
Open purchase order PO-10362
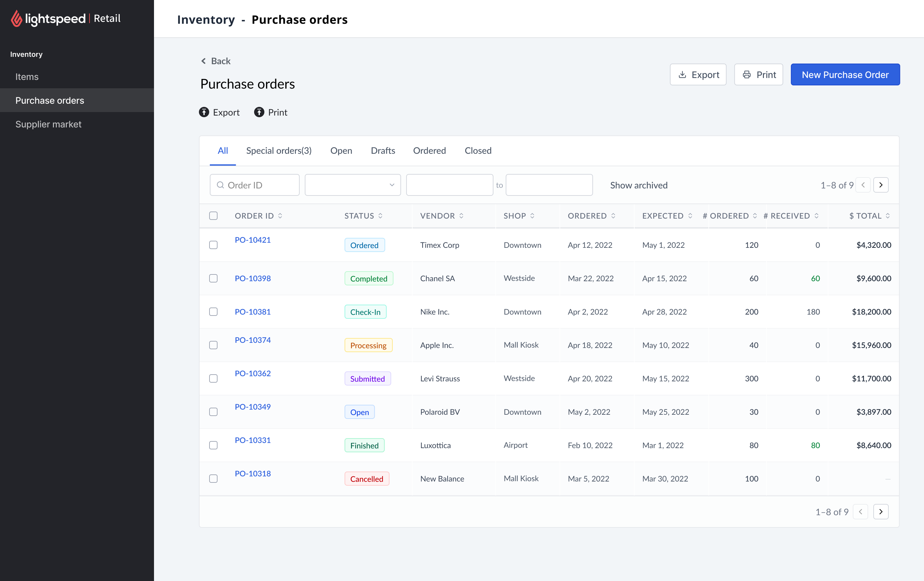253,373
